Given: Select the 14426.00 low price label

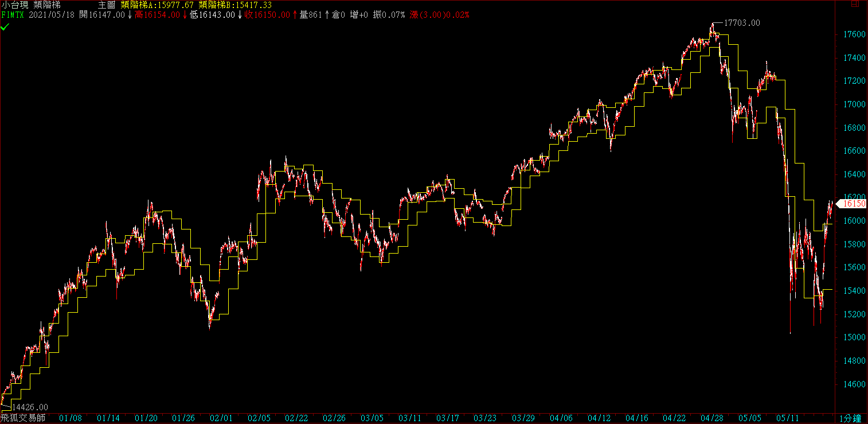Looking at the screenshot, I should 30,407.
